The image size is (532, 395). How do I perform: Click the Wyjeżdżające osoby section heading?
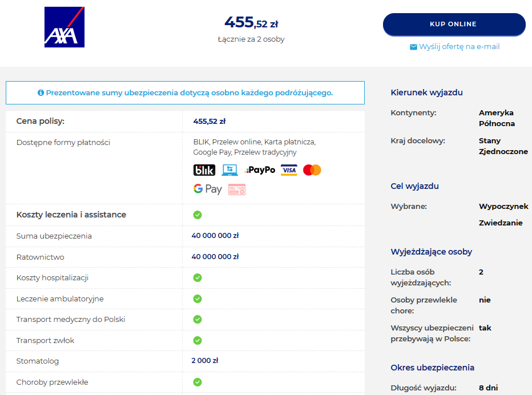pyautogui.click(x=431, y=252)
